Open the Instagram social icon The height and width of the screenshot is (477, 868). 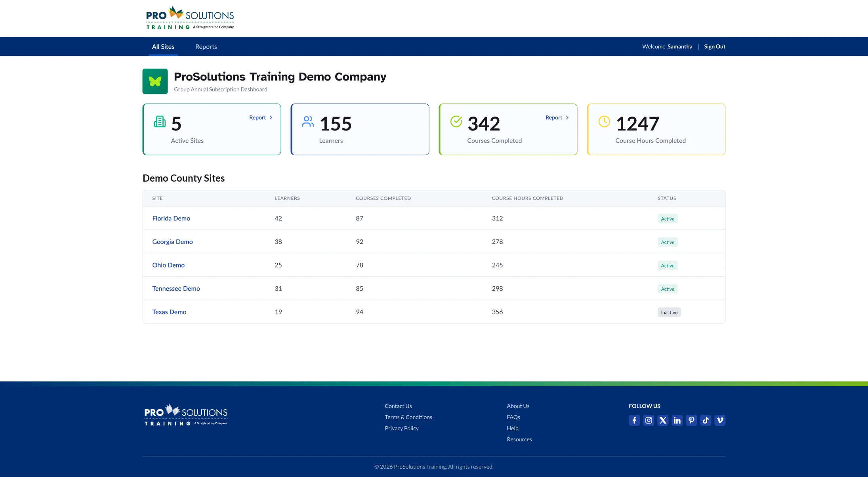pos(649,420)
